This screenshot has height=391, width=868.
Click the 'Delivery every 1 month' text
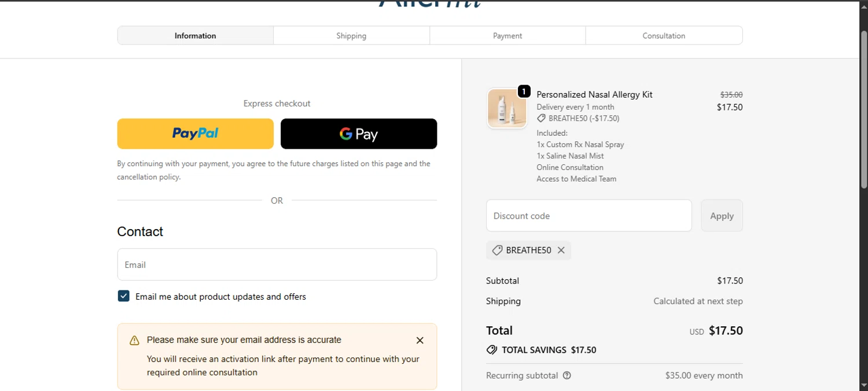[x=575, y=107]
